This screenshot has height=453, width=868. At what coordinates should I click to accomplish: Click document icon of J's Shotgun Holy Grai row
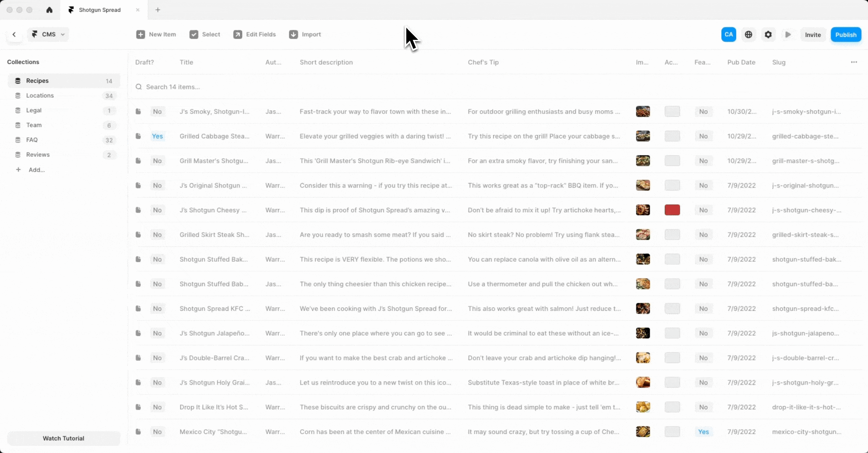point(138,382)
